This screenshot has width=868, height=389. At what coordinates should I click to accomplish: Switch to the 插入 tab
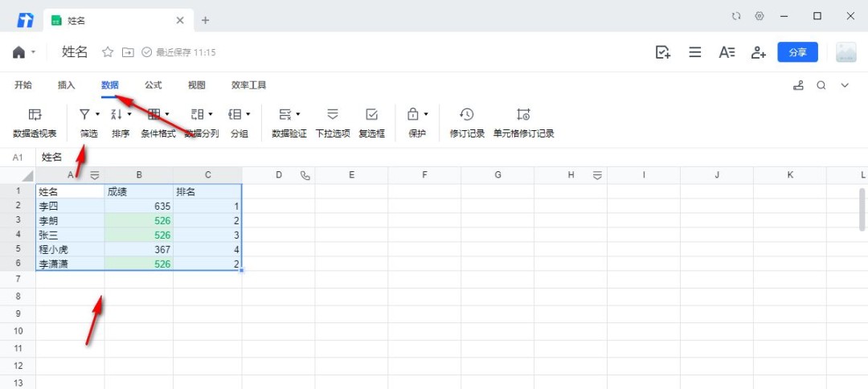pos(67,85)
